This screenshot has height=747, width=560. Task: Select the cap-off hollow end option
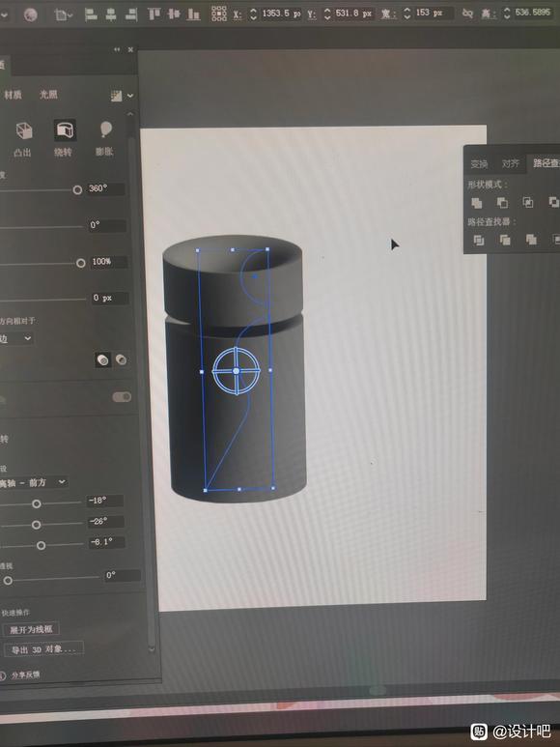point(122,359)
